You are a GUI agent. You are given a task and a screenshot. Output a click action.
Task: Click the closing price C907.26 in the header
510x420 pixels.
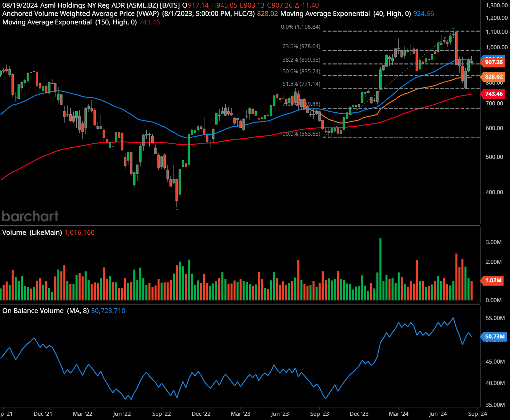[280, 5]
